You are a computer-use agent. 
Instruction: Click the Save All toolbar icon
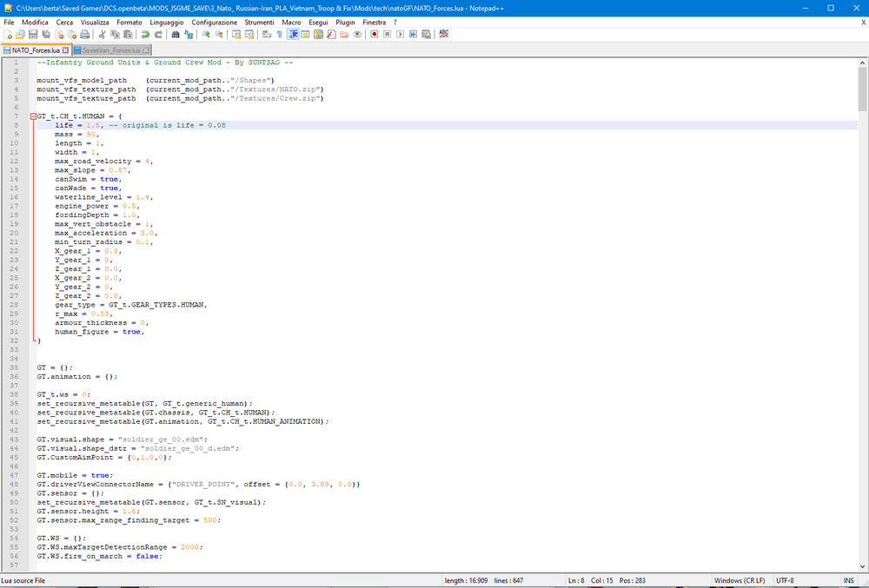coord(46,35)
